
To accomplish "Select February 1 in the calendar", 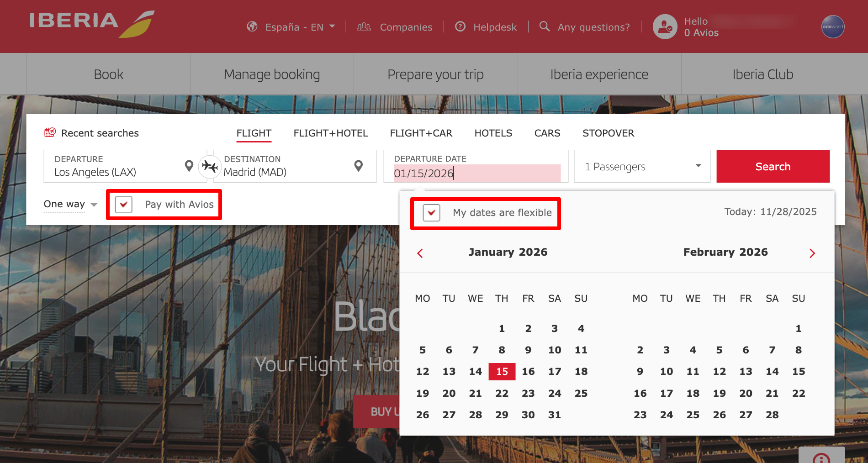I will point(799,328).
